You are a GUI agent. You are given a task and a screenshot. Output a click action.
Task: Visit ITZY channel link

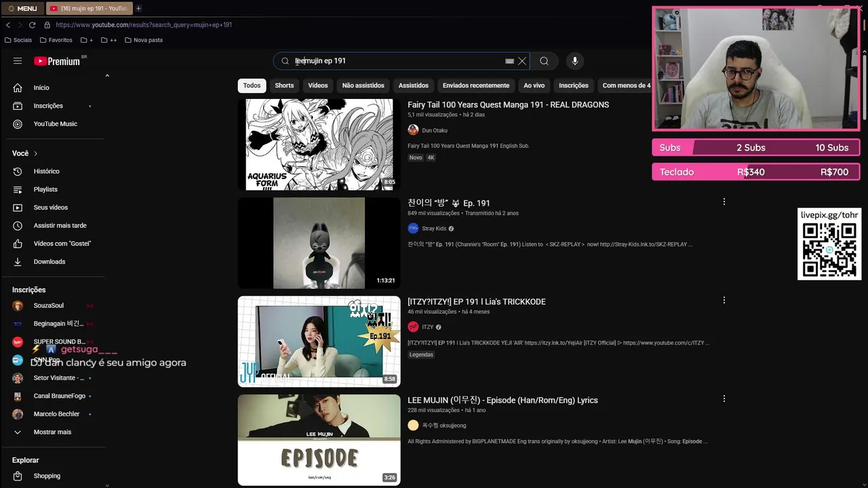coord(427,327)
